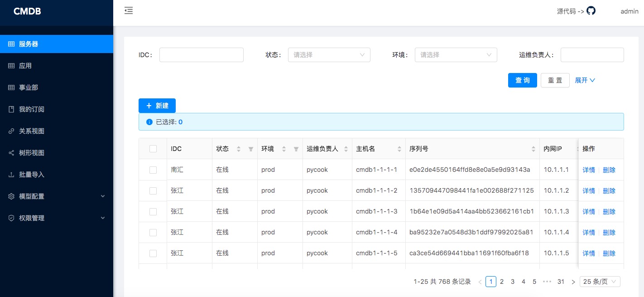
Task: Open 详情 link for cmdb1-1-1-2
Action: pyautogui.click(x=588, y=191)
